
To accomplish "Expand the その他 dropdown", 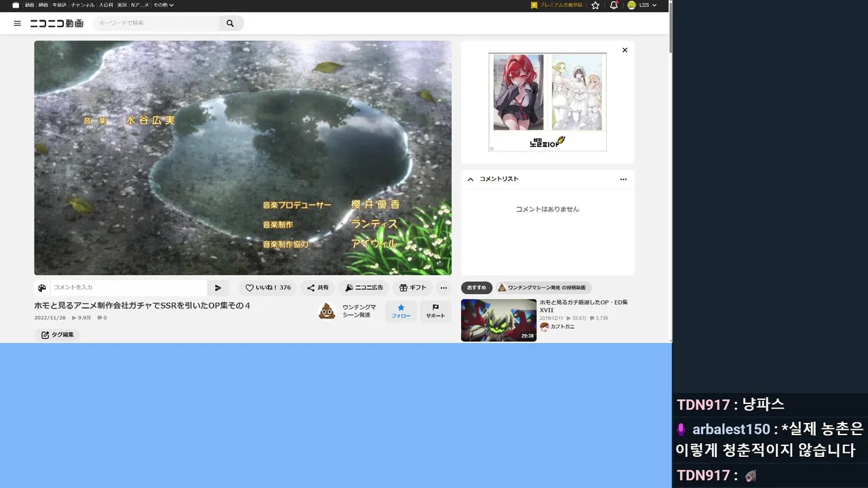I will point(163,5).
